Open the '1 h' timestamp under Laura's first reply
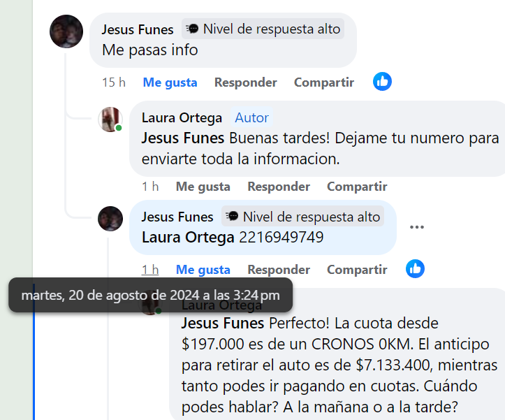505x420 pixels. pos(149,187)
